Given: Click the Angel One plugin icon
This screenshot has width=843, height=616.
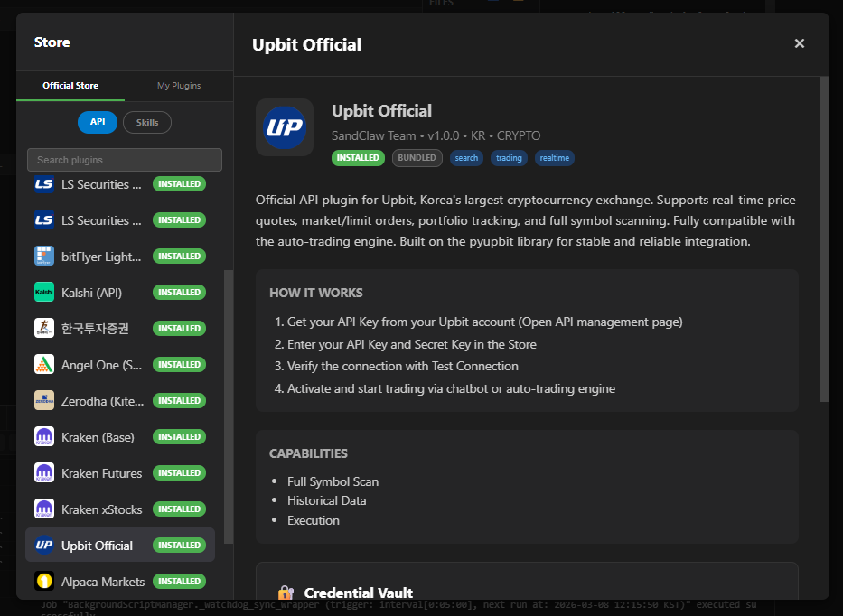Looking at the screenshot, I should (44, 364).
